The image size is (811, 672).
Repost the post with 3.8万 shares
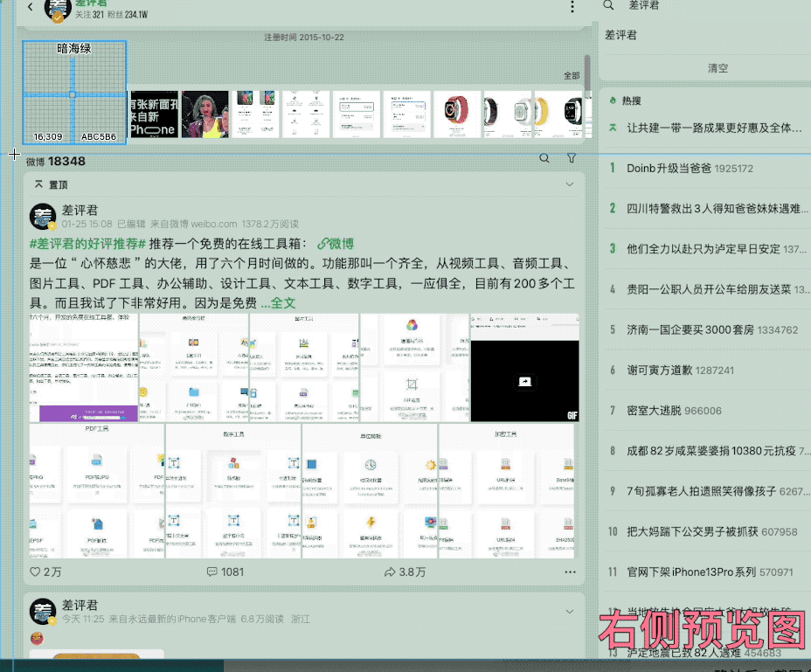405,572
